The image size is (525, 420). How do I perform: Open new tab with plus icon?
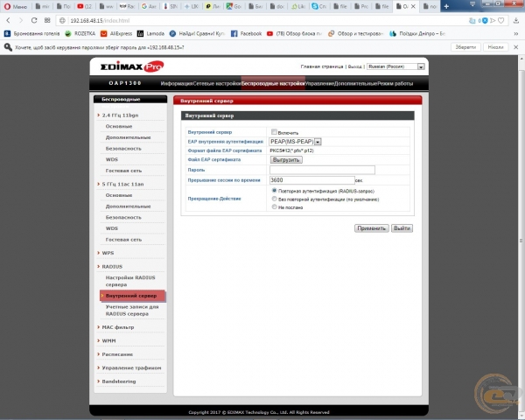pyautogui.click(x=446, y=6)
